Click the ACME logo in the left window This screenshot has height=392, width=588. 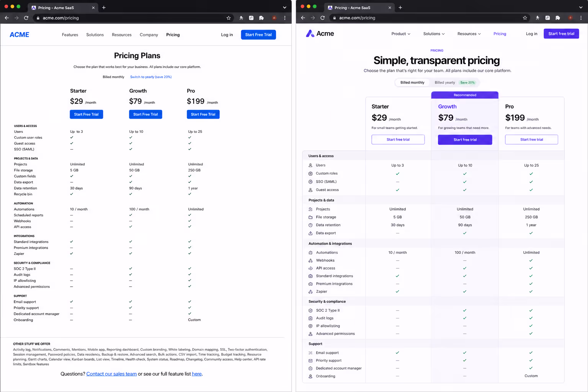tap(20, 35)
